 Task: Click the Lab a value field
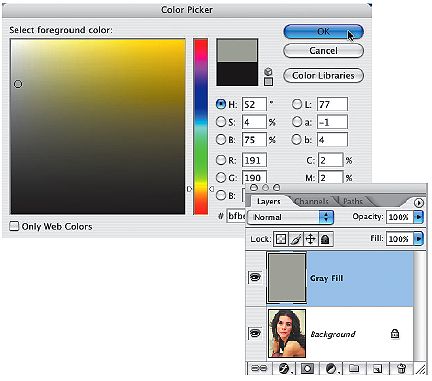tap(332, 122)
